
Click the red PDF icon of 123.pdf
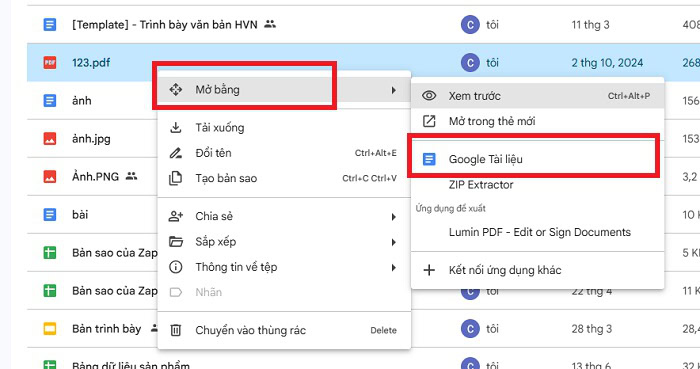pyautogui.click(x=50, y=62)
